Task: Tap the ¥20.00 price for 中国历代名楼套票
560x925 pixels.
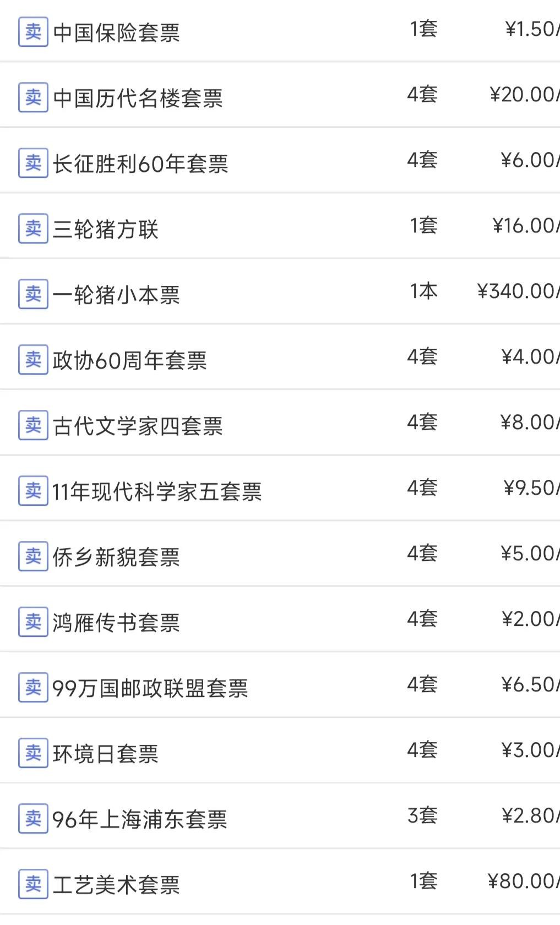Action: point(523,95)
